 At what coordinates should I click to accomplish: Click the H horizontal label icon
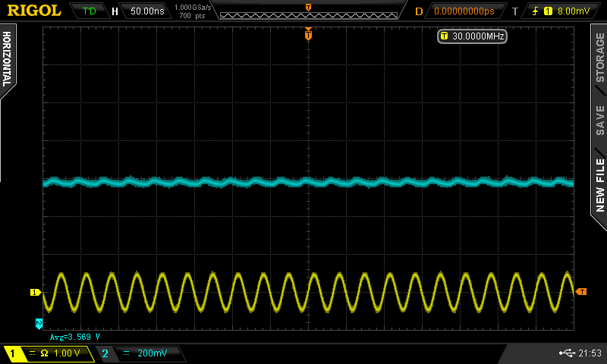coord(115,11)
